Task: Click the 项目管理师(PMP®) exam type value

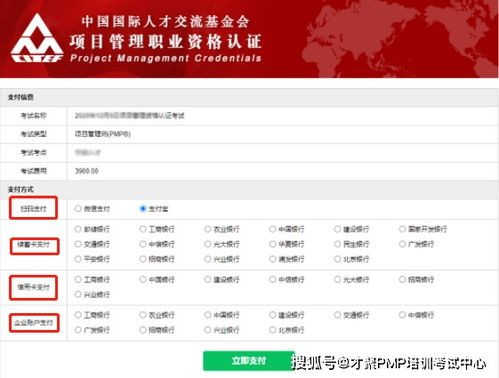Action: 103,134
